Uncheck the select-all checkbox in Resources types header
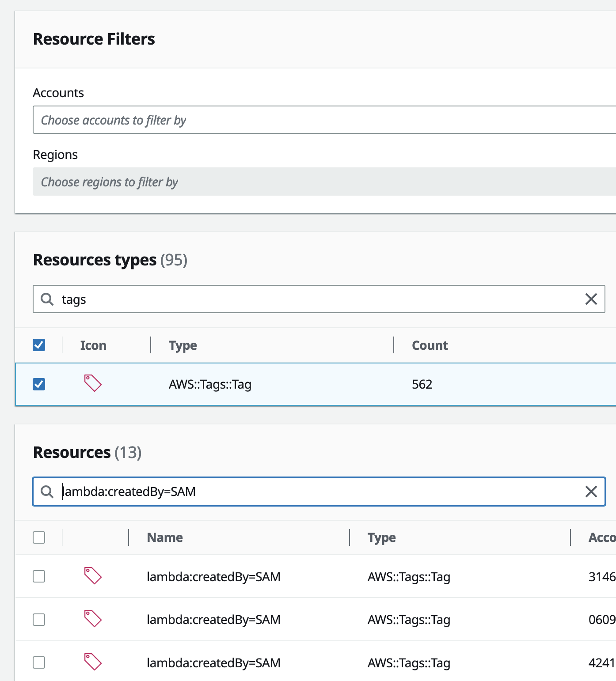The image size is (616, 681). (x=39, y=345)
